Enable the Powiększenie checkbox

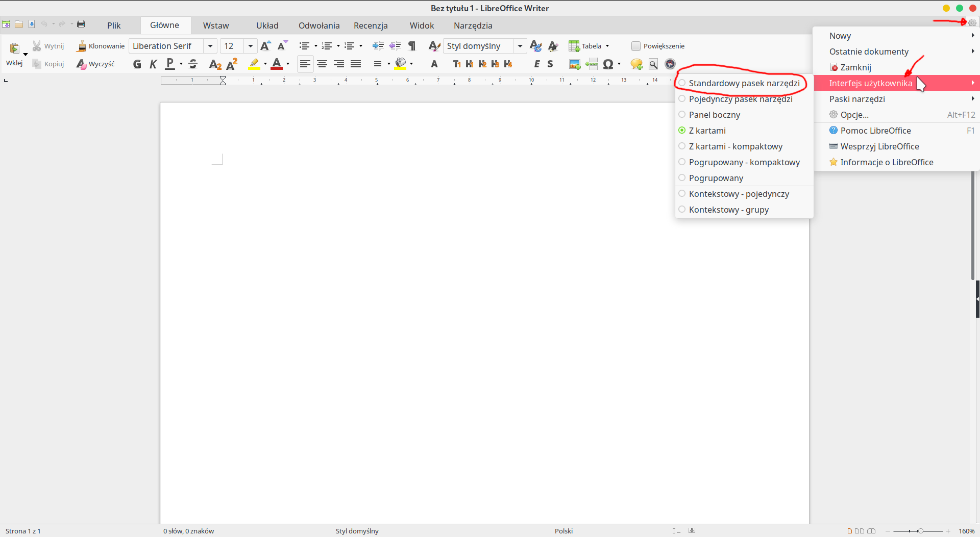click(x=636, y=46)
